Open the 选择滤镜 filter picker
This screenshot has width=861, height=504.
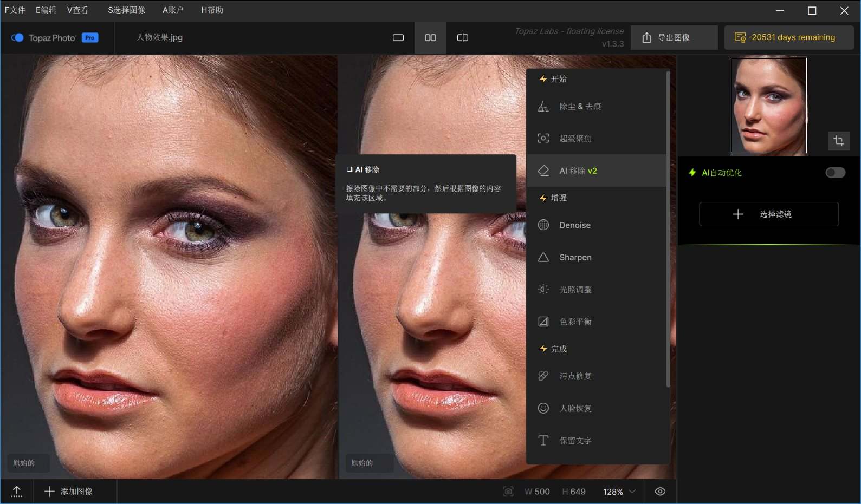coord(768,214)
